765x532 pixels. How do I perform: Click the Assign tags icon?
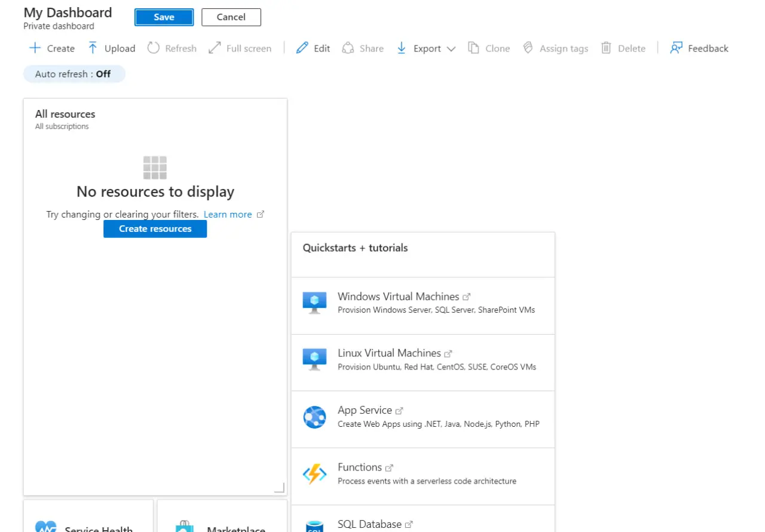coord(528,48)
